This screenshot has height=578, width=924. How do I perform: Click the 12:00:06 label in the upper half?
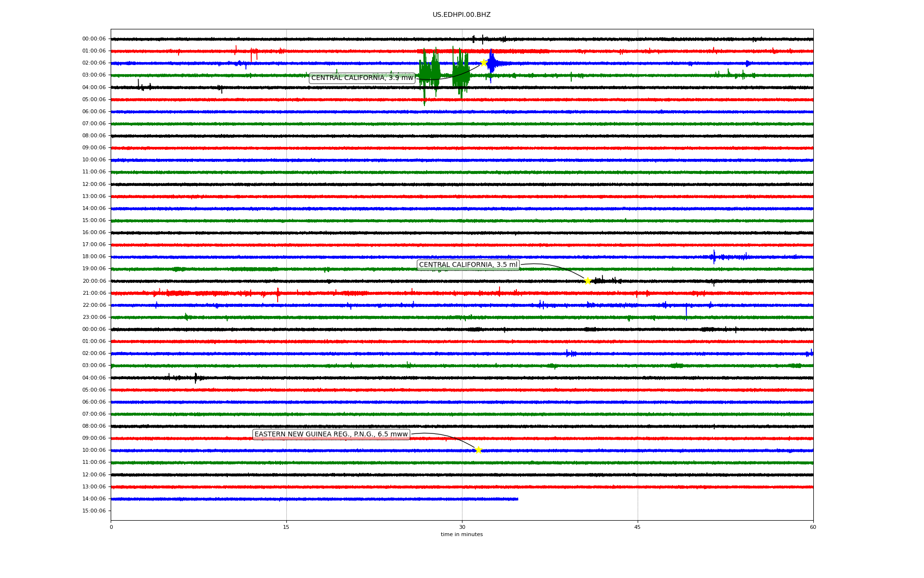point(94,184)
